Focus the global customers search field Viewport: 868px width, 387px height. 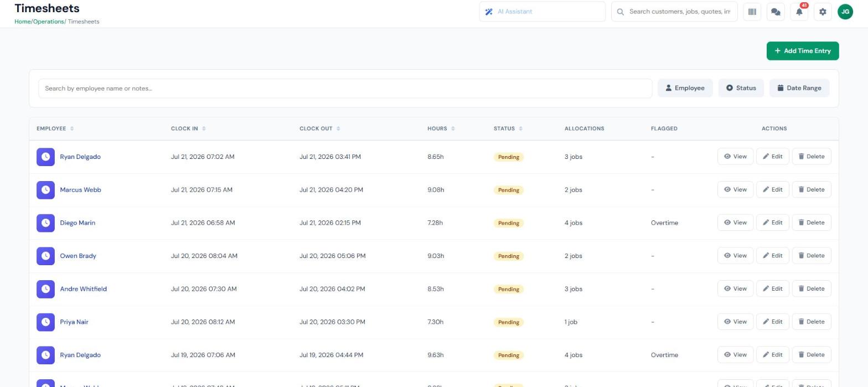click(x=674, y=12)
